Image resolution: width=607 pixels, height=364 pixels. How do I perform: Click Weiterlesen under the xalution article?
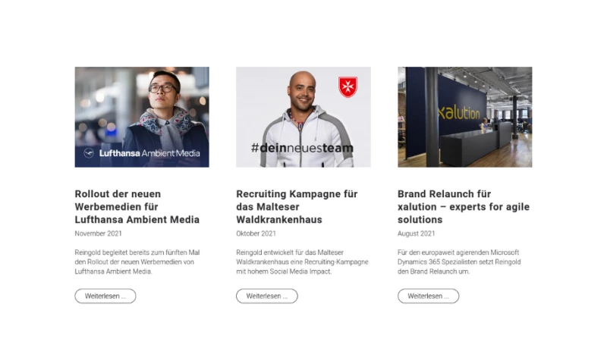point(428,296)
